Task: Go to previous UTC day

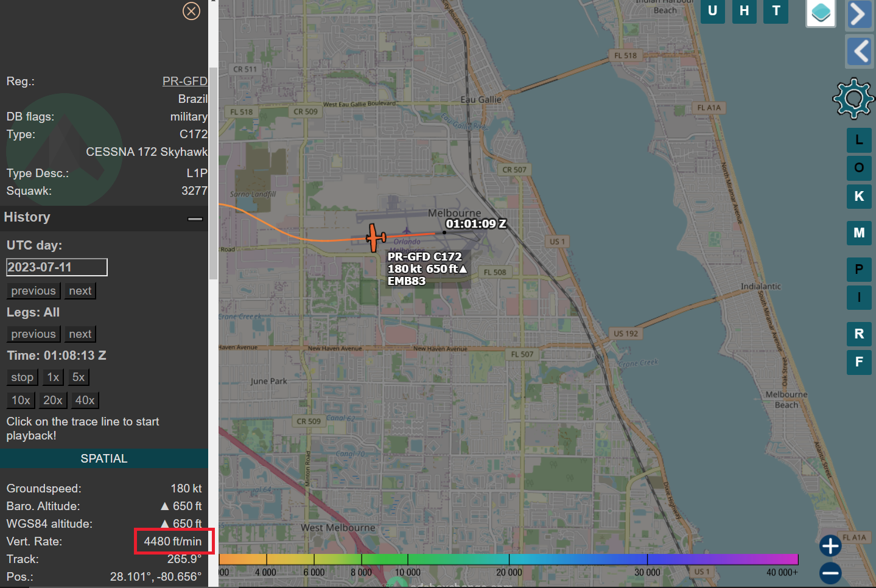Action: (33, 291)
